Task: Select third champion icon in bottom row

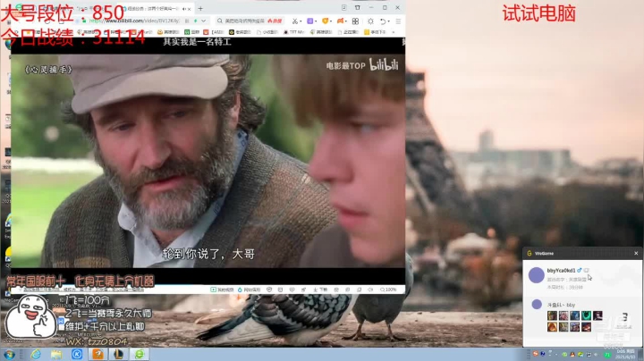Action: click(574, 326)
